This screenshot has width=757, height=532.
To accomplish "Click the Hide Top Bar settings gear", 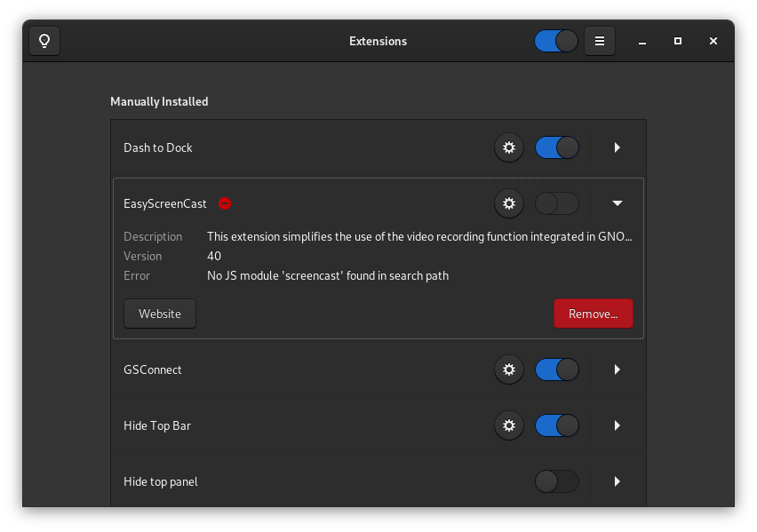I will [x=508, y=425].
